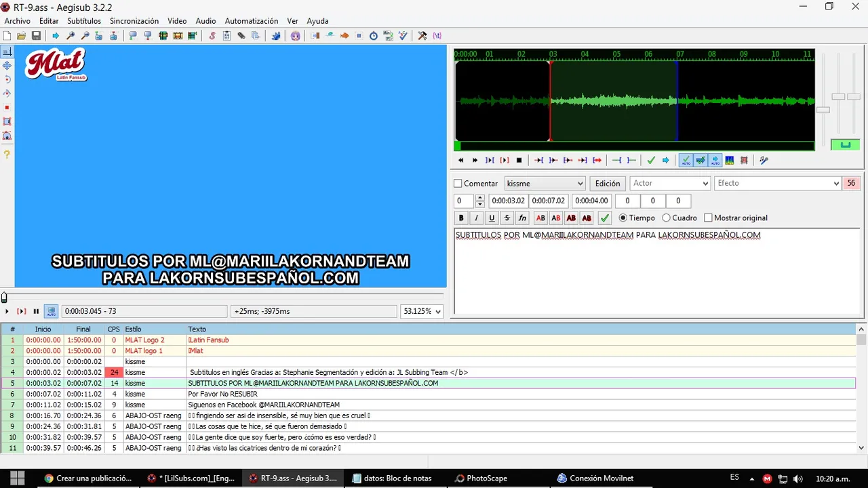
Task: Save the current subtitles
Action: (x=36, y=36)
